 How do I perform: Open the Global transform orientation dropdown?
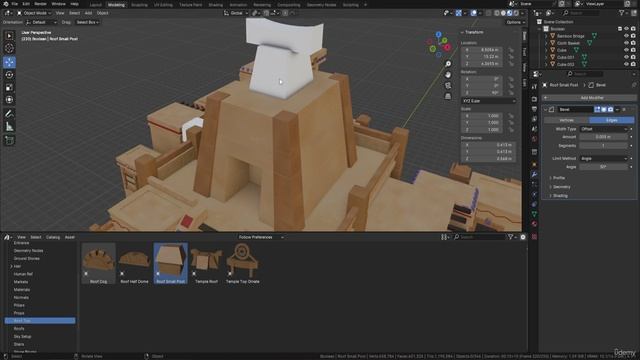click(236, 13)
